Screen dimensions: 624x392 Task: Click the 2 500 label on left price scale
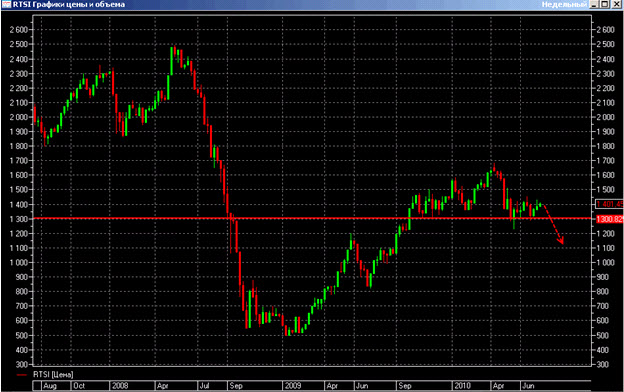point(19,44)
